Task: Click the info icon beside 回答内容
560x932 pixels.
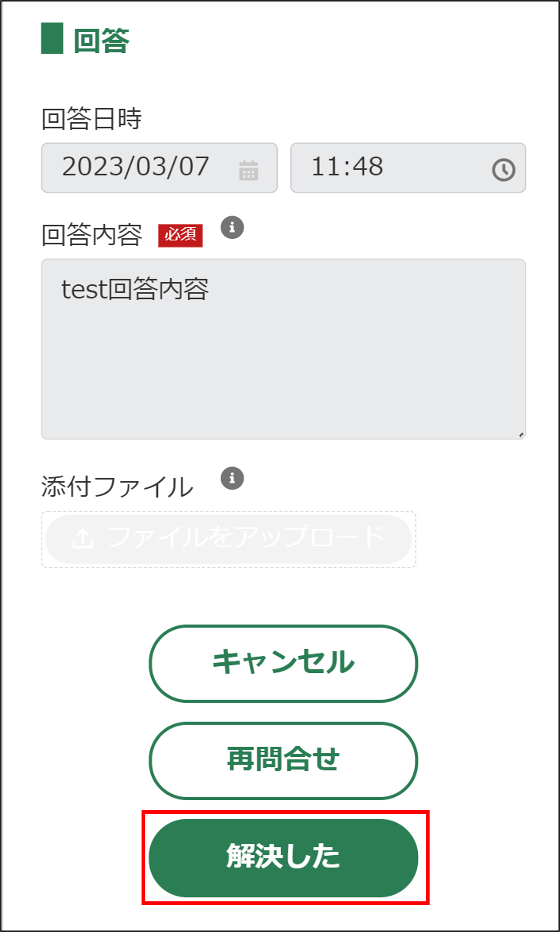Action: 233,227
